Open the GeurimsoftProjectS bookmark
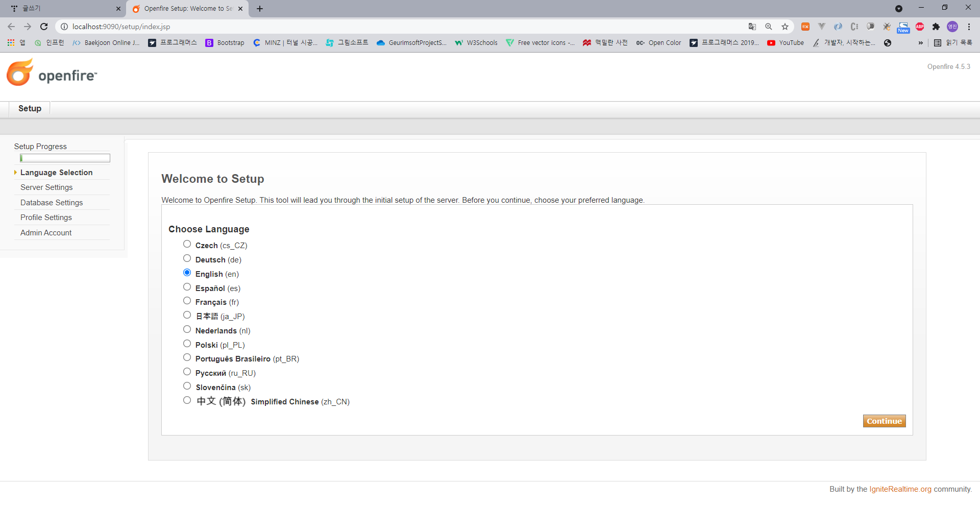The image size is (980, 531). [x=412, y=43]
